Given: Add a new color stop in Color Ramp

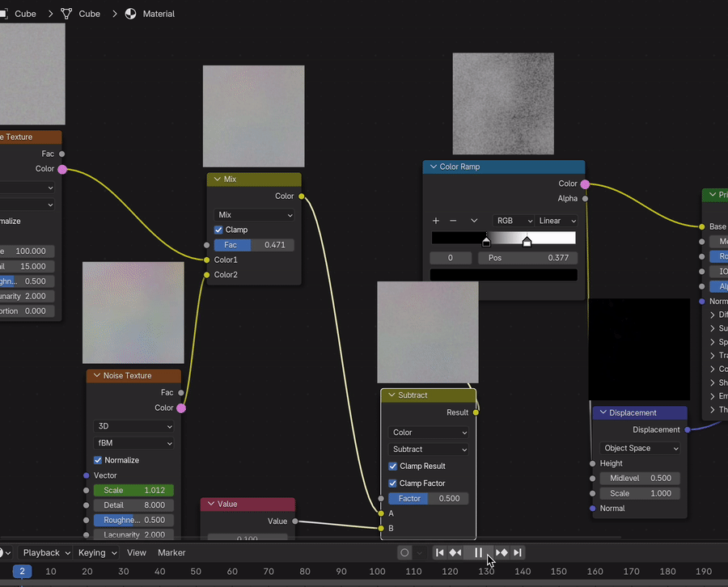Looking at the screenshot, I should (437, 220).
